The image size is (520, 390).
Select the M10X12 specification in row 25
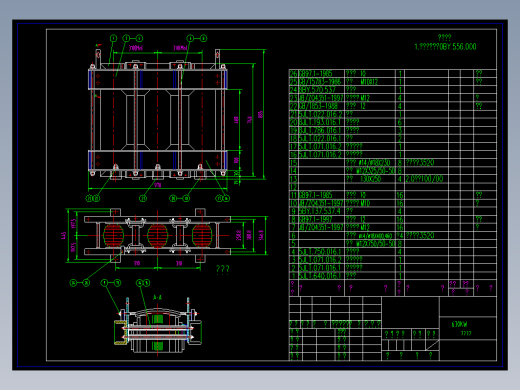coord(369,82)
